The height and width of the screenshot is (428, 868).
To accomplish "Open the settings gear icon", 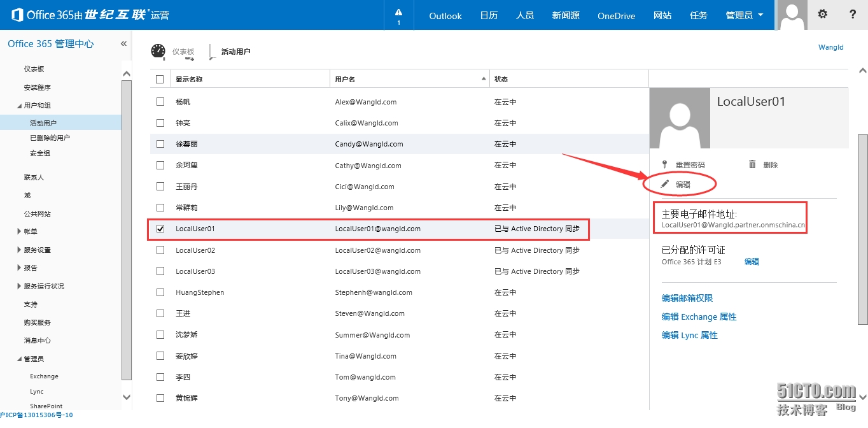I will point(822,14).
